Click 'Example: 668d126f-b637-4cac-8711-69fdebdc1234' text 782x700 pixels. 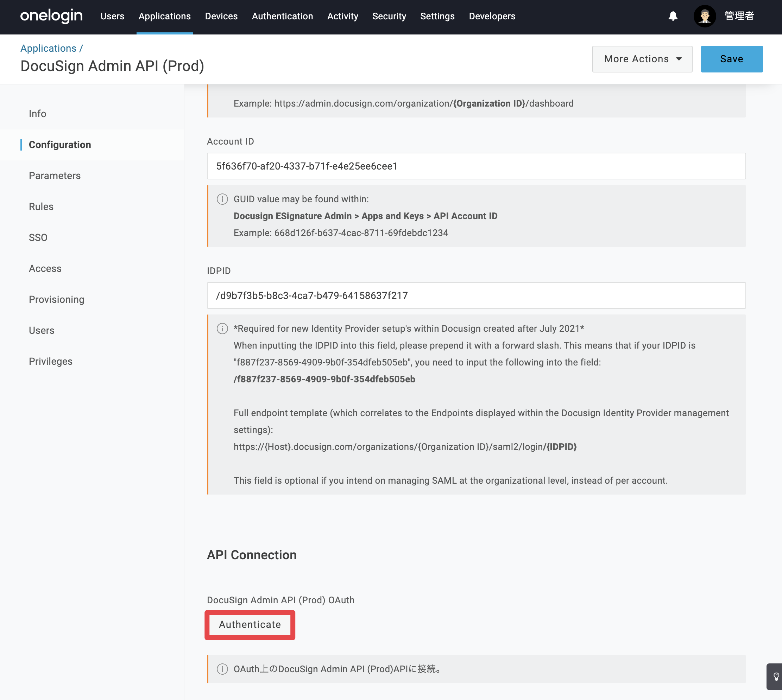pos(341,233)
